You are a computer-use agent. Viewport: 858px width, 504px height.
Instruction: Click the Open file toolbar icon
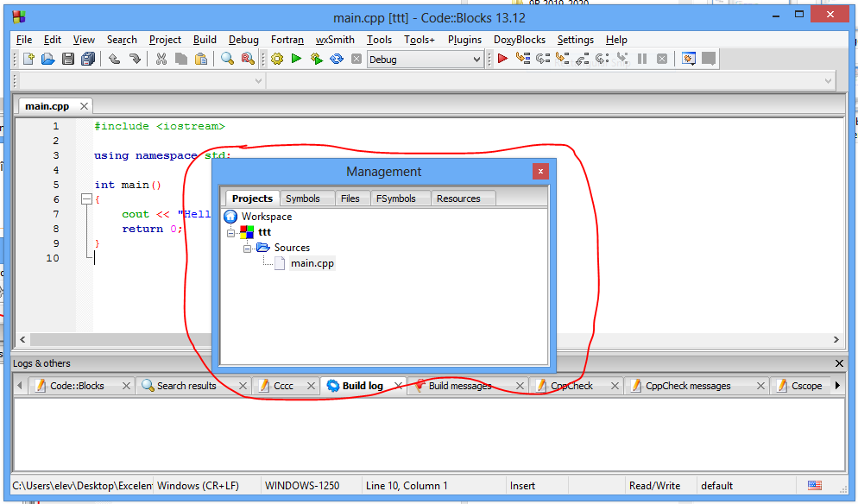tap(48, 59)
